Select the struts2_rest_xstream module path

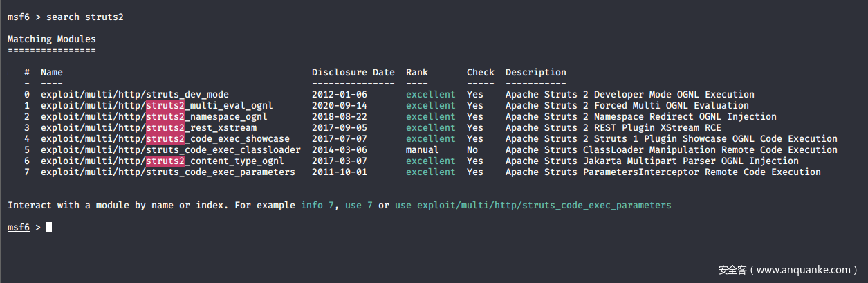(148, 127)
